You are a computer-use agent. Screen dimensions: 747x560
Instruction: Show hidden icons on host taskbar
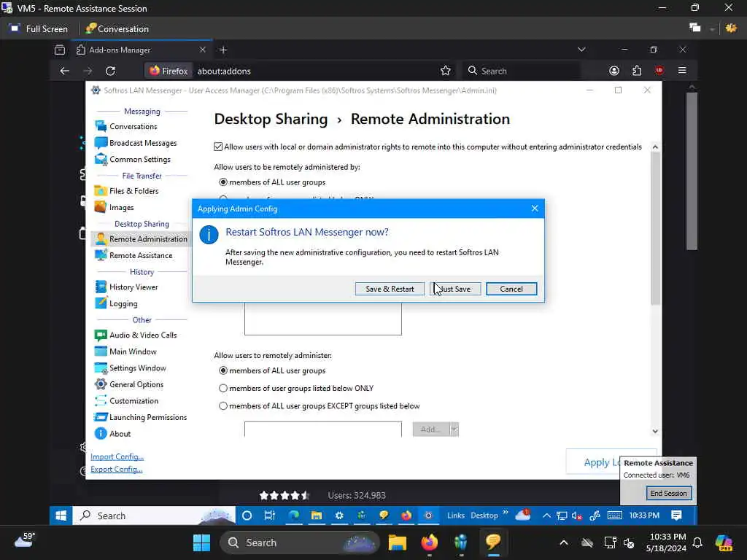pos(564,542)
